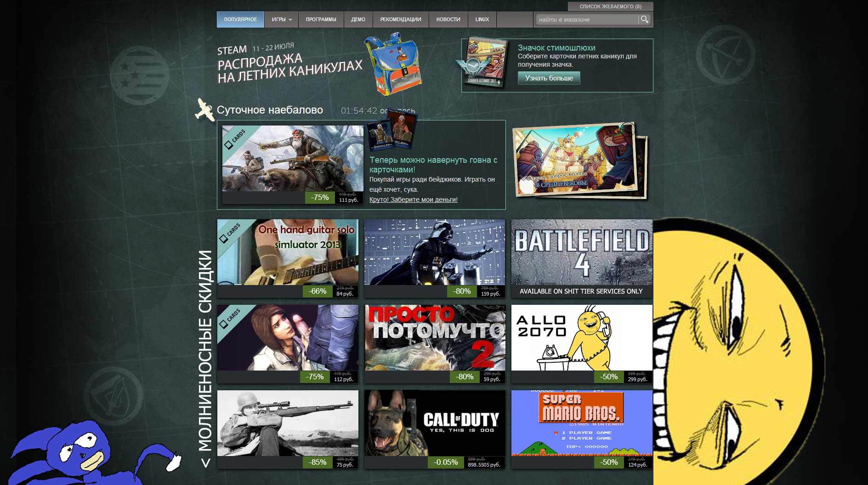Click the -85% discount on sniper tile
The width and height of the screenshot is (868, 485).
(318, 462)
